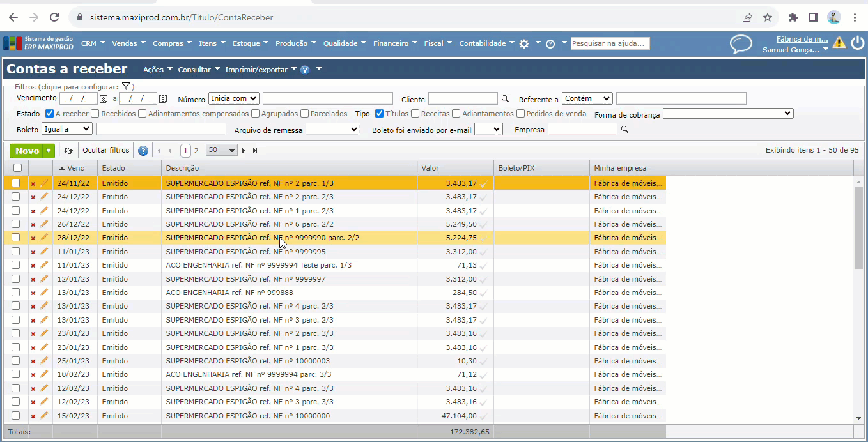Click the red delete X on the 24/11/22 row
Screen dimensions: 868x442
point(33,184)
